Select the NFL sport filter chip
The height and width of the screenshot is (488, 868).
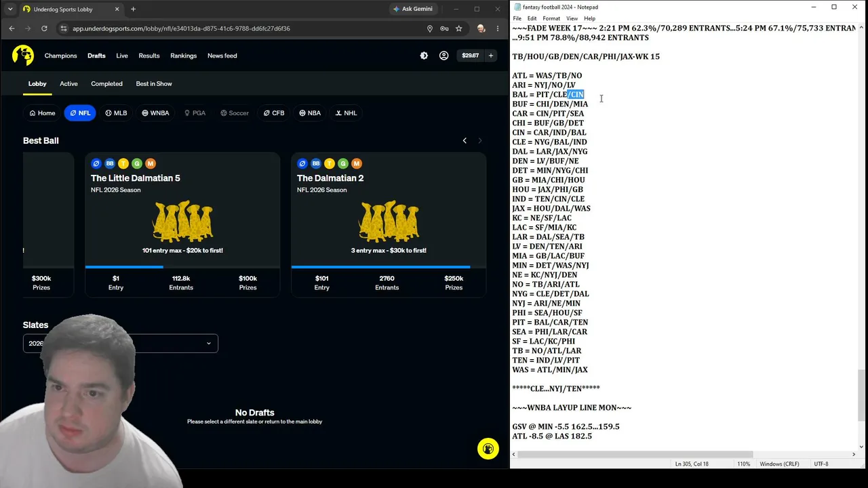[80, 113]
